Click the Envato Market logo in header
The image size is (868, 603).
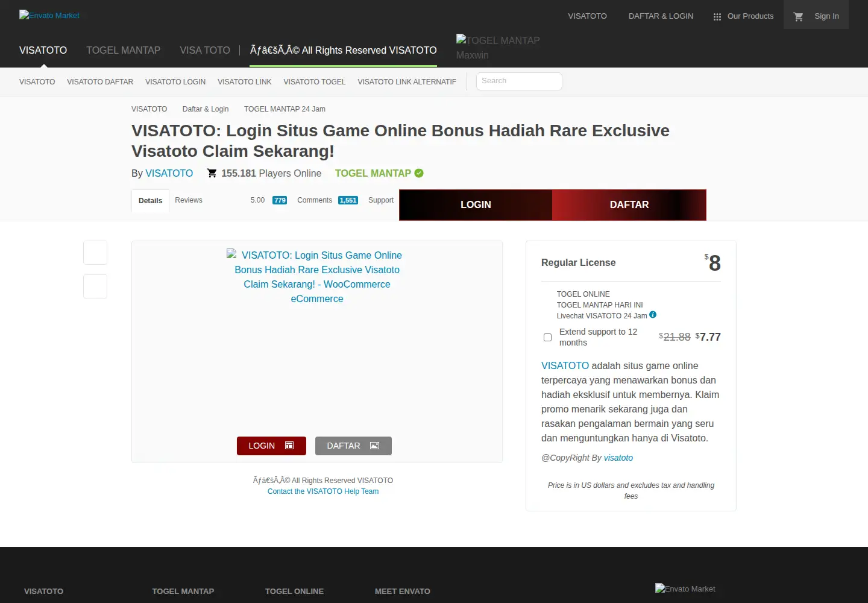(x=49, y=15)
